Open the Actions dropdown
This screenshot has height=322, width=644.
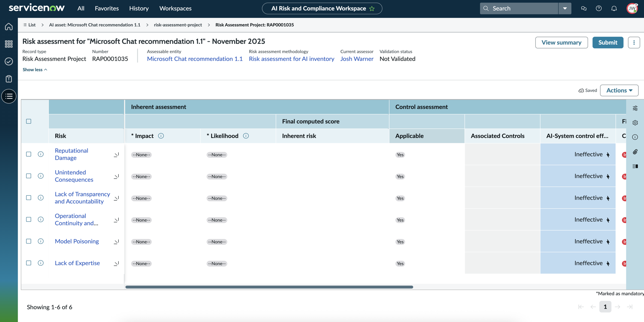pos(619,91)
